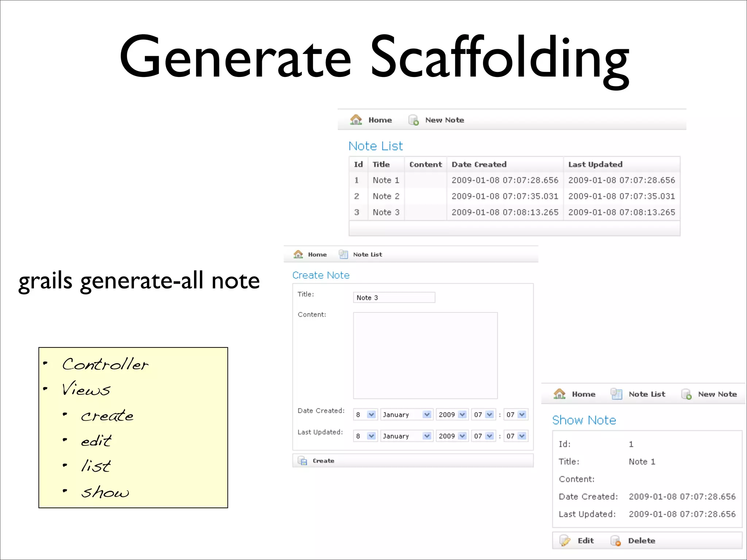
Task: Sort table by Date Created column header
Action: tap(479, 164)
